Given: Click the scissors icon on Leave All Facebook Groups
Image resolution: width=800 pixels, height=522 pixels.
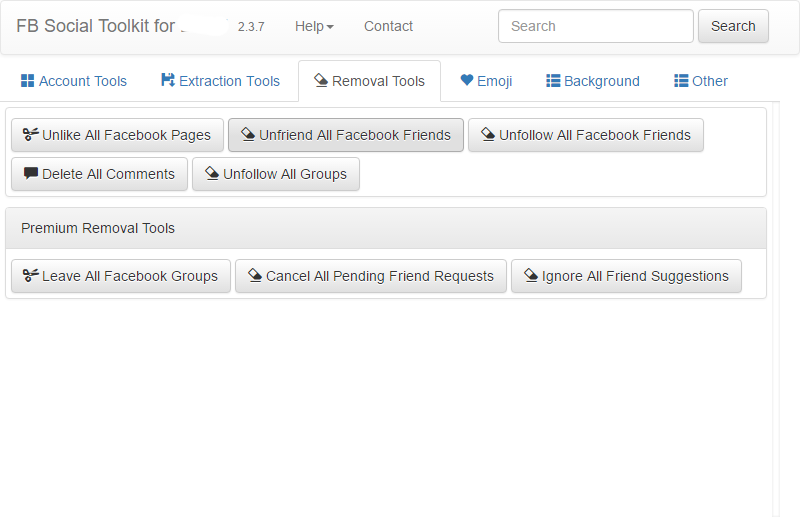Looking at the screenshot, I should (x=31, y=276).
